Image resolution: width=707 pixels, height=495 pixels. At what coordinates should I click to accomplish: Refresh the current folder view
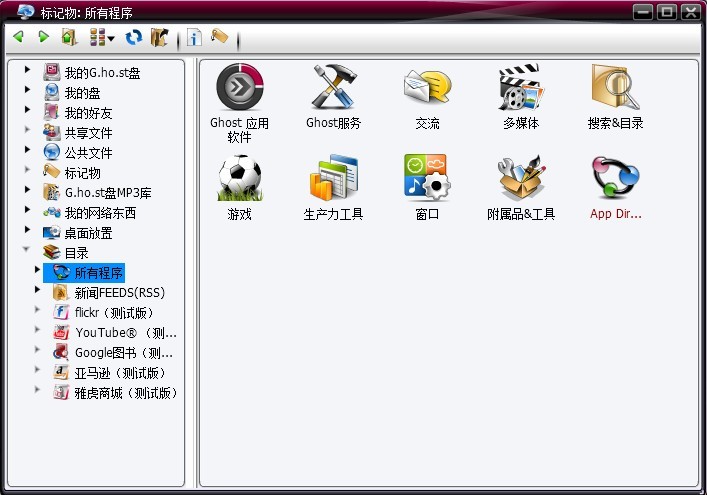coord(134,37)
